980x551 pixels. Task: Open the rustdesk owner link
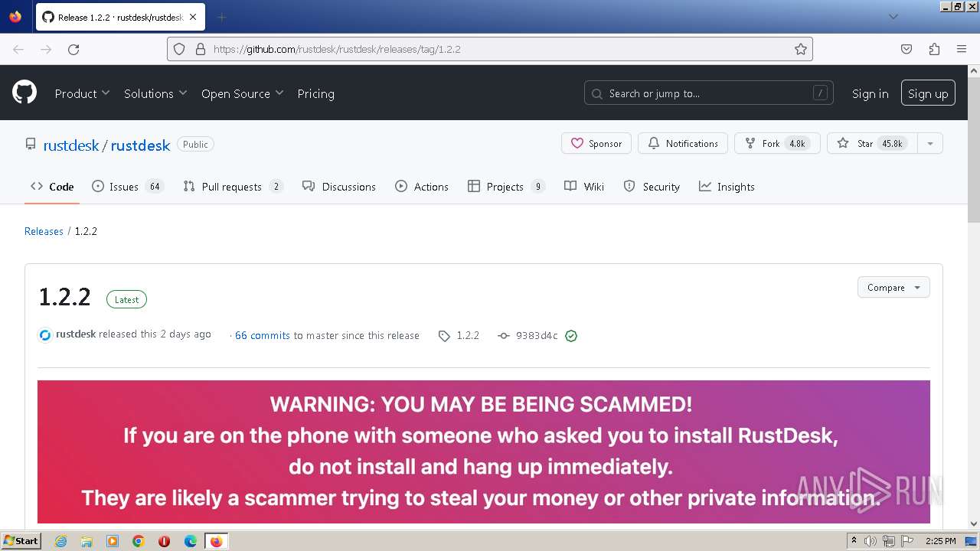coord(71,145)
